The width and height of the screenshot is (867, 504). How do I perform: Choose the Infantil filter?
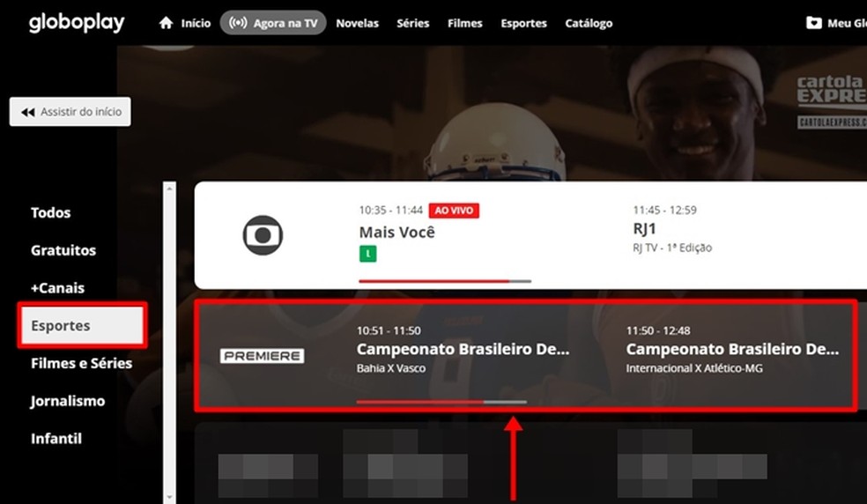[x=56, y=438]
